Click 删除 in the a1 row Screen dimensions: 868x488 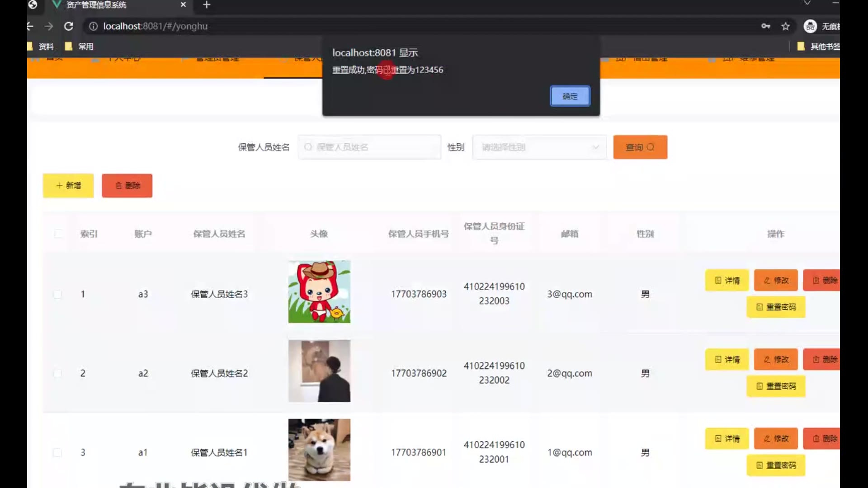coord(822,438)
